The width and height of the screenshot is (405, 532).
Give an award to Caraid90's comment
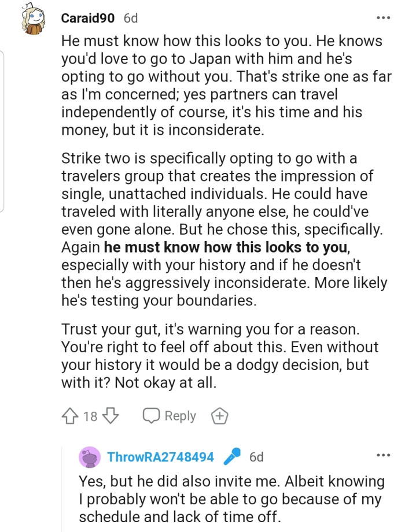tap(220, 416)
